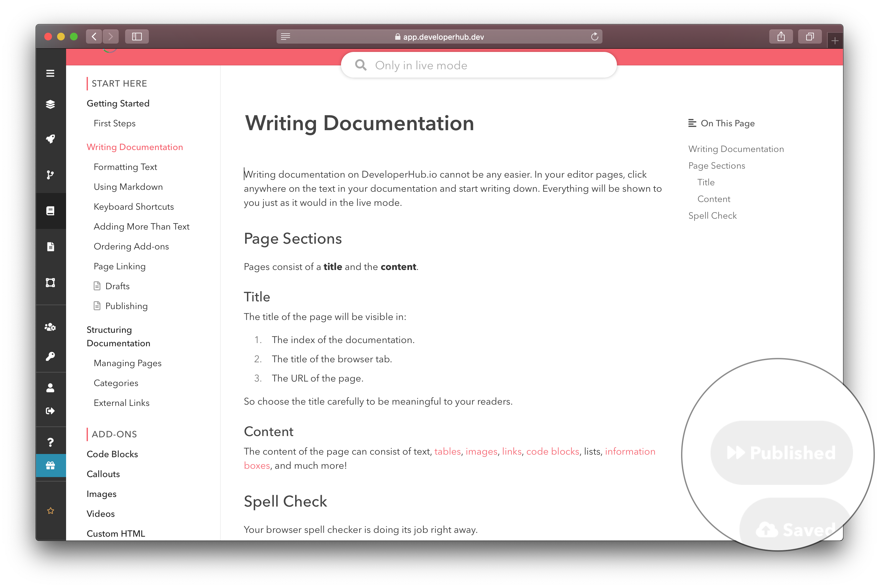Expand the Code Blocks entry under Add-ons
879x588 pixels.
tap(112, 454)
